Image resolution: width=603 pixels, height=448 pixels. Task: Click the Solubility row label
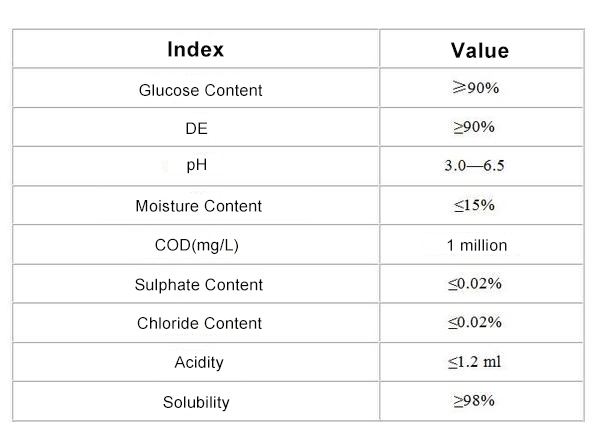coord(196,403)
